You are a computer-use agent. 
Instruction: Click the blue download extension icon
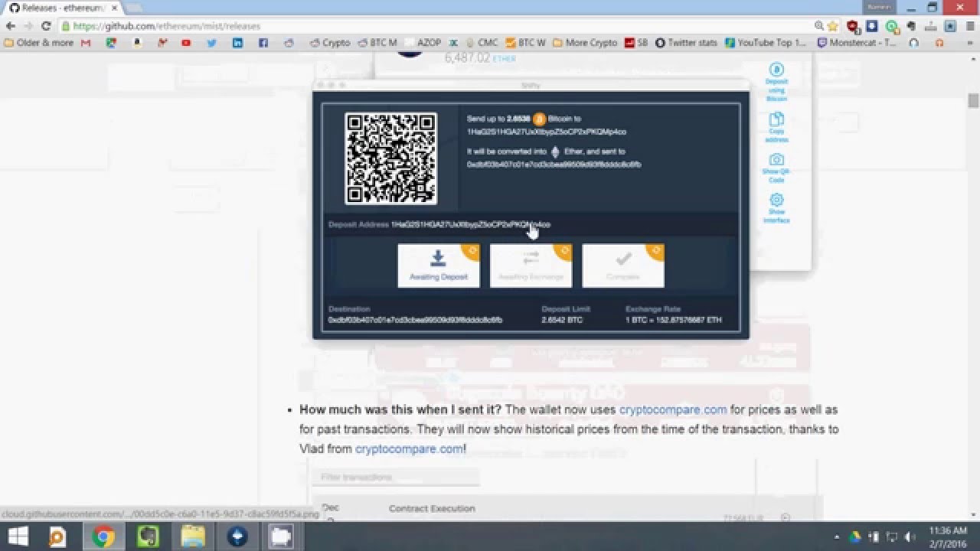[871, 26]
